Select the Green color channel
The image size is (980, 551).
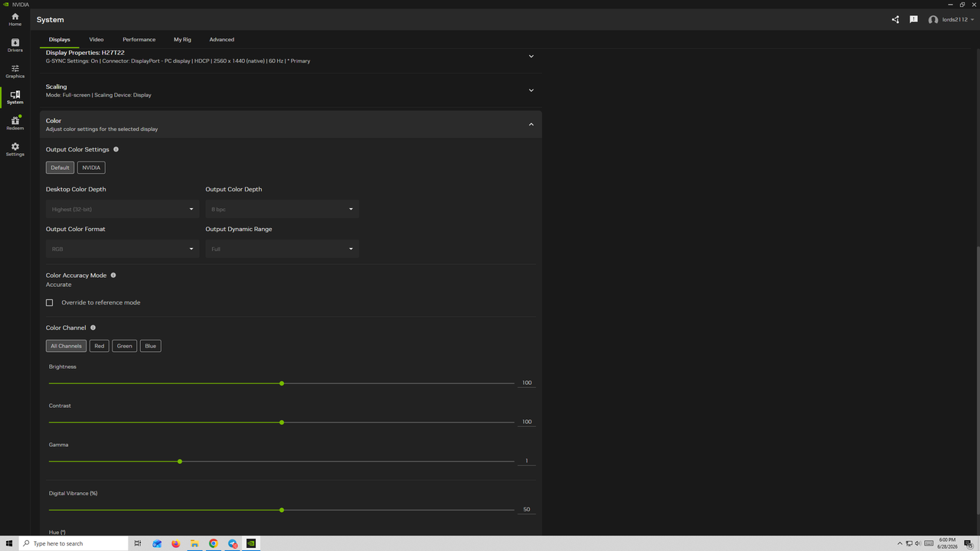(125, 346)
